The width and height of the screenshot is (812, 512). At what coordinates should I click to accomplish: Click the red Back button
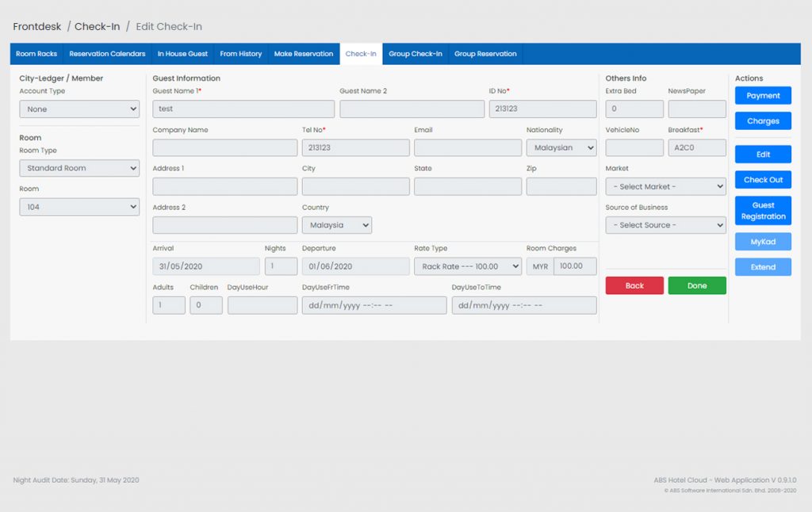pyautogui.click(x=634, y=285)
